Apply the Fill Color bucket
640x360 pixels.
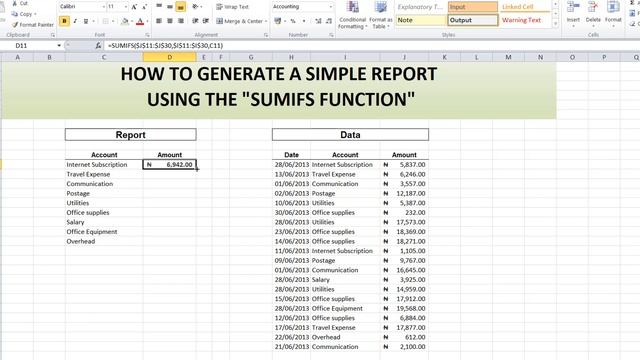point(125,21)
